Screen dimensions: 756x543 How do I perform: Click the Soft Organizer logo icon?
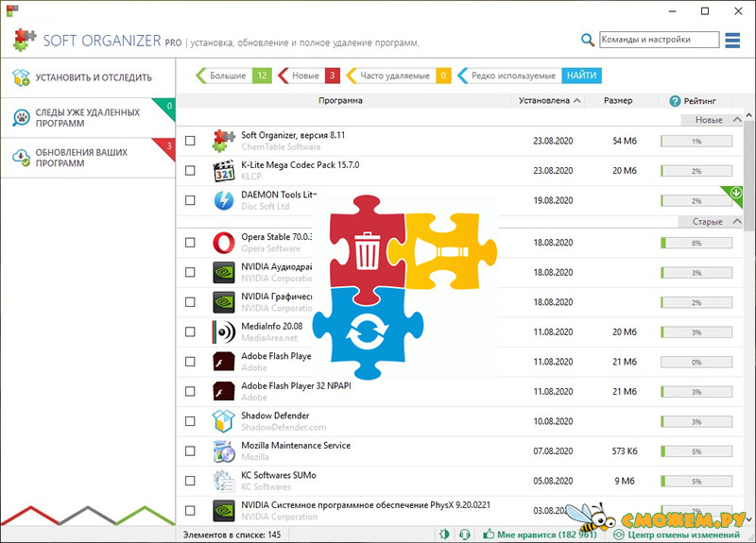pyautogui.click(x=25, y=40)
